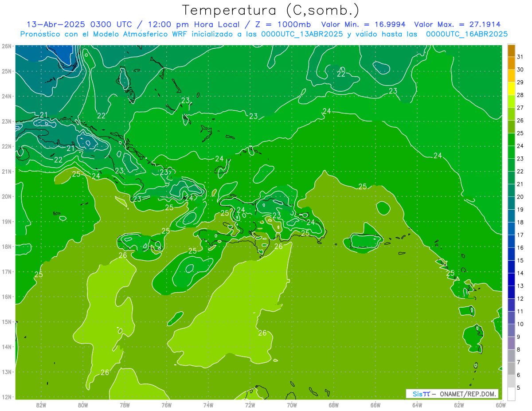Pick the purple legend swatch between 9 and 10
This screenshot has height=411, width=532.
pos(511,330)
